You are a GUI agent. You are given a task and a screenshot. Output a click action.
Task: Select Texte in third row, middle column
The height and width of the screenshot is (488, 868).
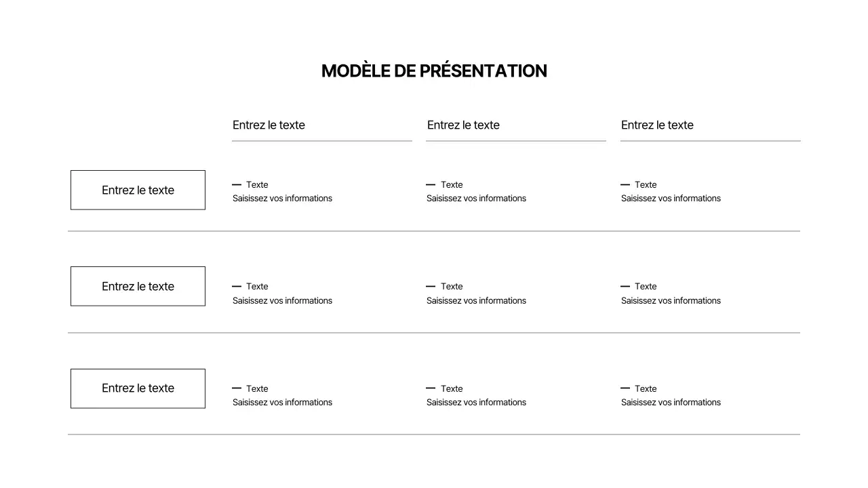(x=452, y=389)
